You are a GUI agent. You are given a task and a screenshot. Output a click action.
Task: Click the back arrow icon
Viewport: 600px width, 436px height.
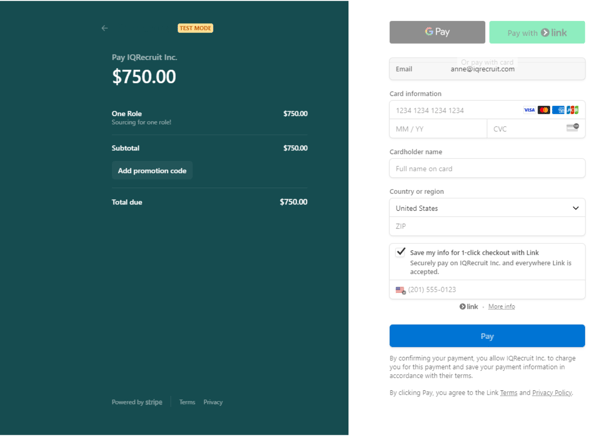(x=105, y=28)
